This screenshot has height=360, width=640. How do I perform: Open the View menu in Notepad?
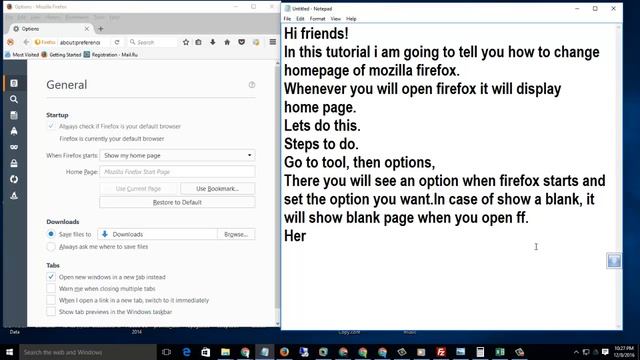point(336,19)
